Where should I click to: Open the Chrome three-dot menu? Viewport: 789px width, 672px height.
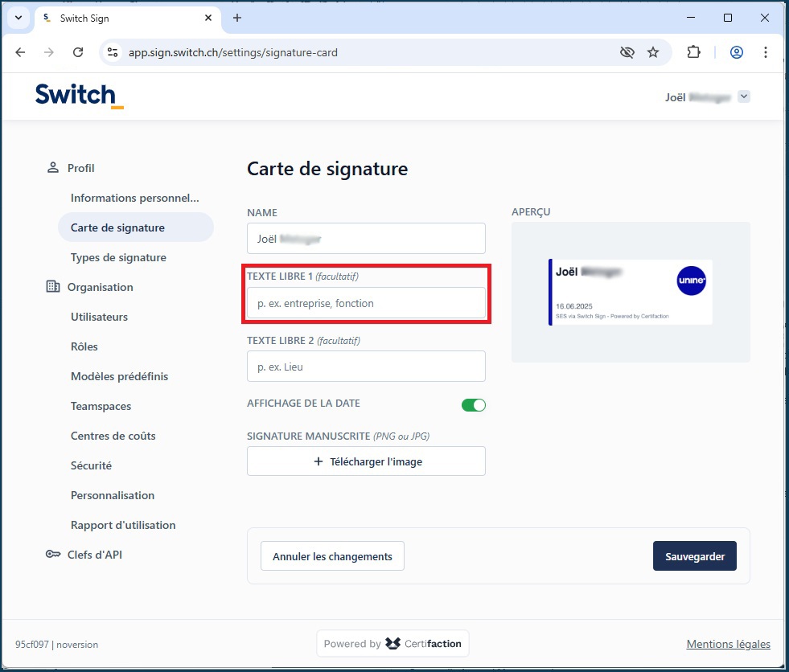coord(766,52)
